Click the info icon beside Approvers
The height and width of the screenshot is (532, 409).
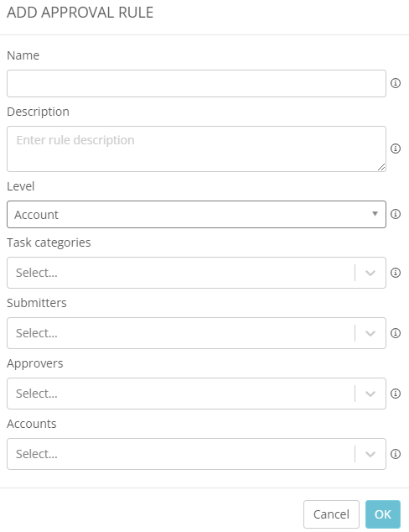396,394
